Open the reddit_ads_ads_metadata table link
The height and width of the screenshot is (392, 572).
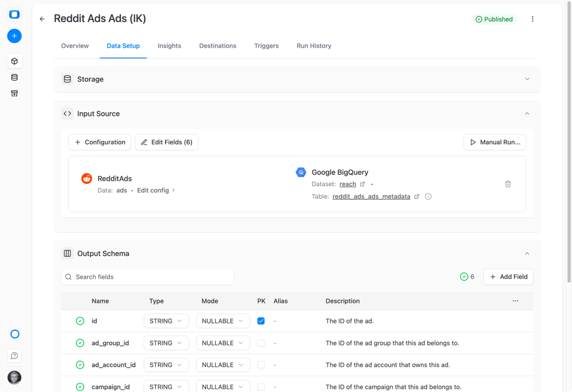click(x=371, y=197)
